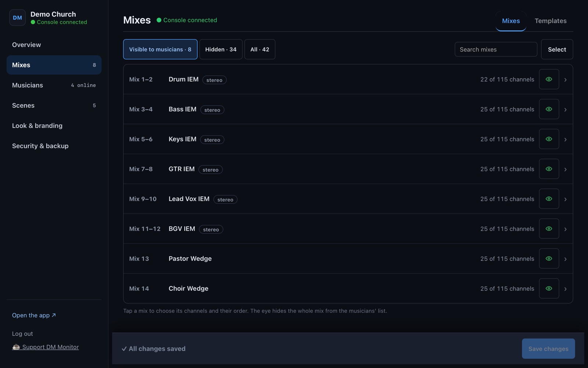The width and height of the screenshot is (588, 368).
Task: Click the Drum IEM mix name
Action: [x=183, y=79]
